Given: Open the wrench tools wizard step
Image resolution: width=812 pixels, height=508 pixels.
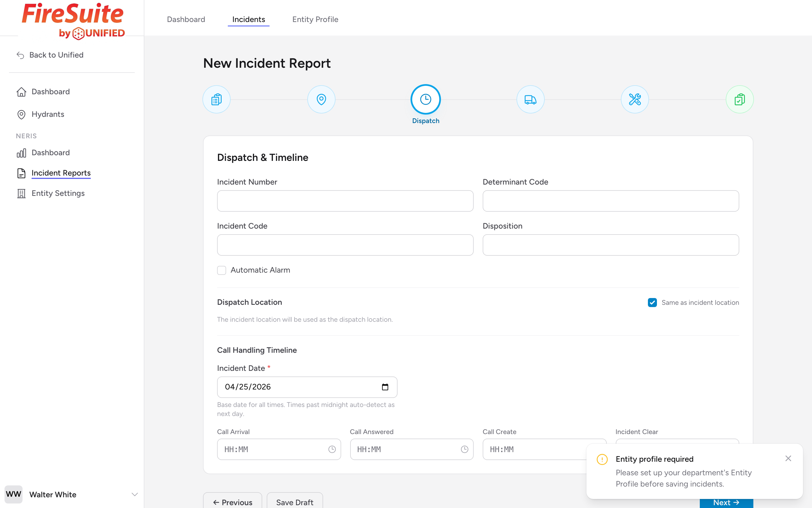Looking at the screenshot, I should click(634, 99).
